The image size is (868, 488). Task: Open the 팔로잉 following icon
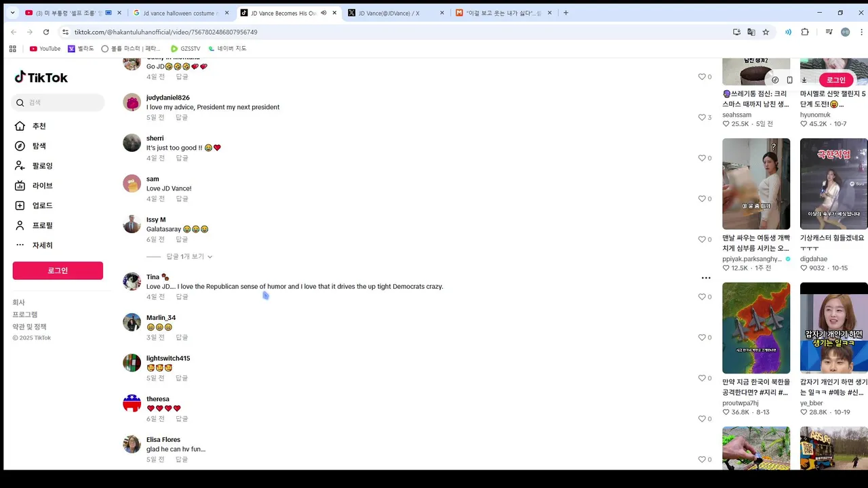tap(20, 165)
